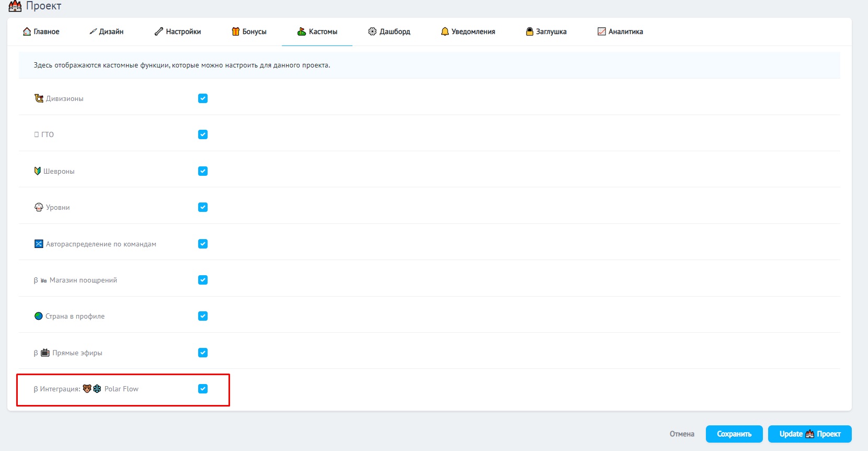The image size is (868, 451).
Task: Click the castle icon in Проект header
Action: click(x=15, y=6)
